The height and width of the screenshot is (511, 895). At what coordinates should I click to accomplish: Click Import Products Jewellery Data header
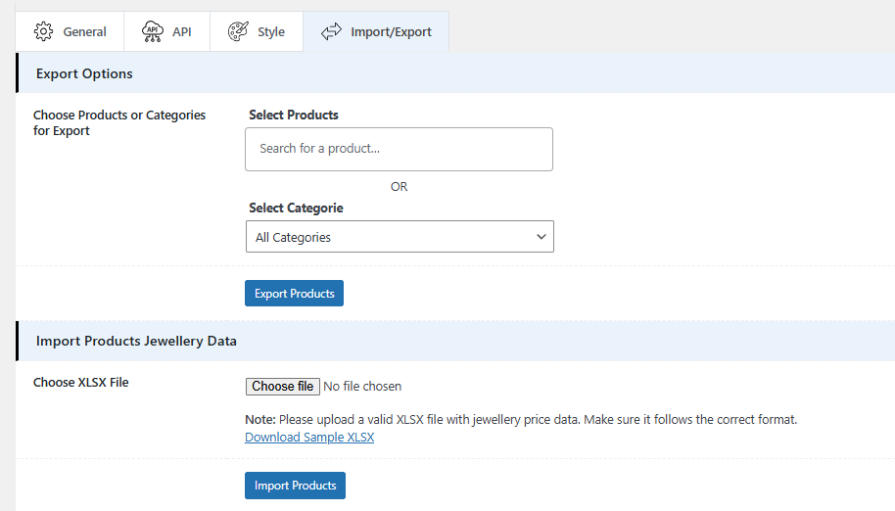136,341
